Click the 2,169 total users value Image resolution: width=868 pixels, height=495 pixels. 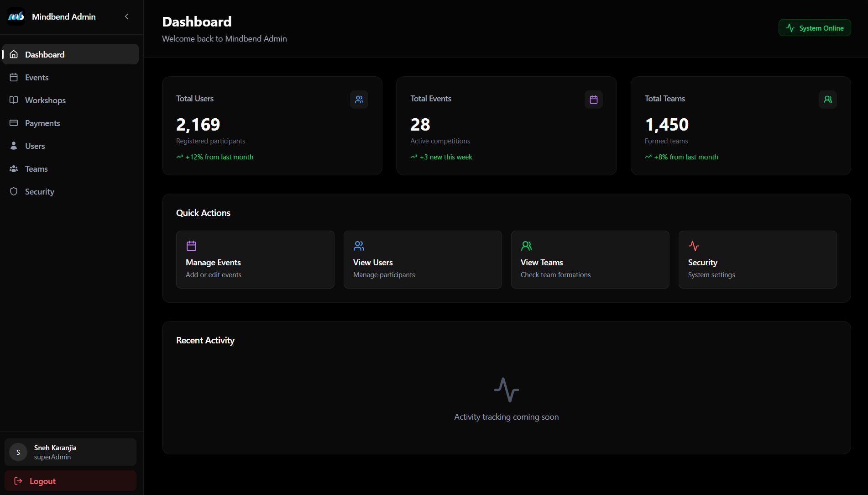198,124
